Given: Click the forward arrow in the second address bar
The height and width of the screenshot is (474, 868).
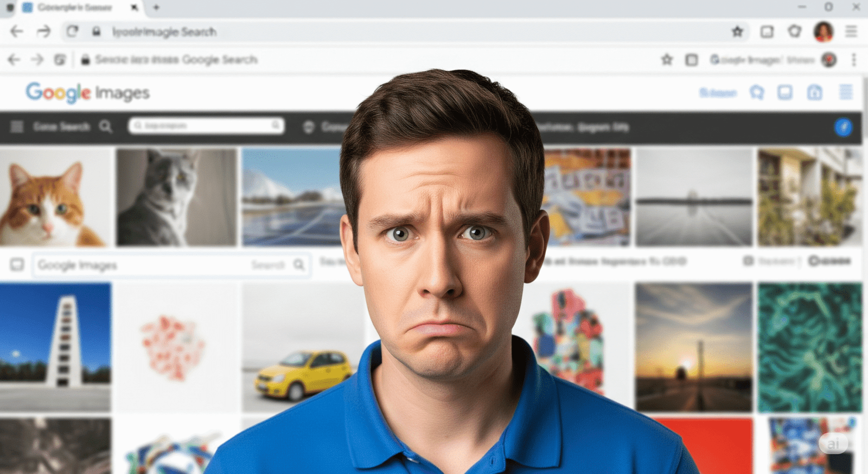Looking at the screenshot, I should pos(37,59).
